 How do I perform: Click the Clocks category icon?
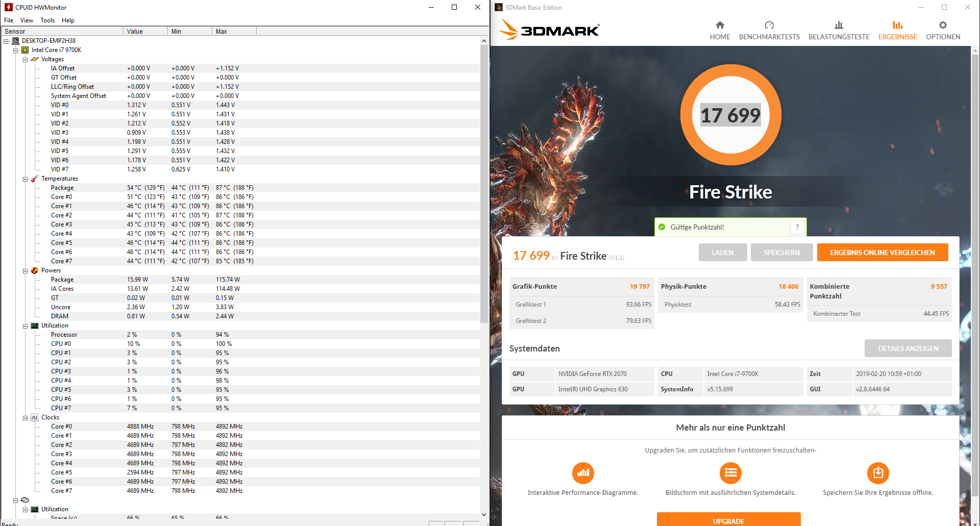point(35,417)
